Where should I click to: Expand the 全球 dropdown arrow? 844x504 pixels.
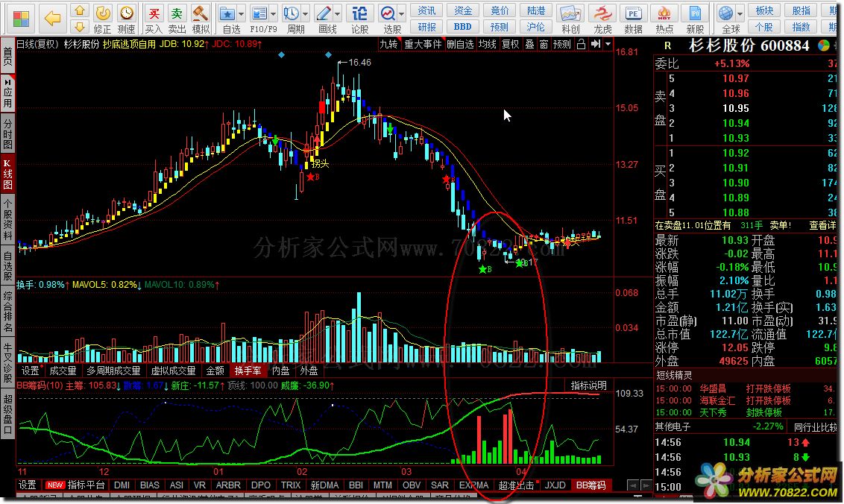point(740,14)
